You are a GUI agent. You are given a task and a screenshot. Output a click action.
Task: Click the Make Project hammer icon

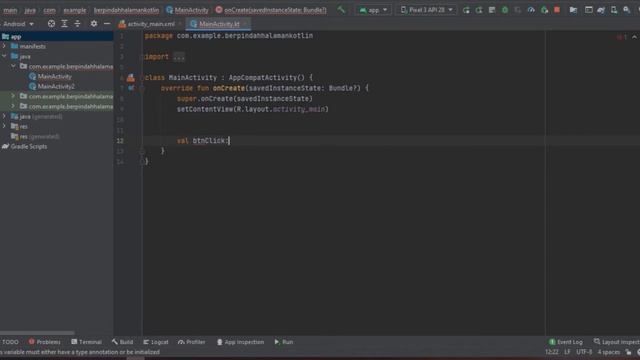pos(341,9)
